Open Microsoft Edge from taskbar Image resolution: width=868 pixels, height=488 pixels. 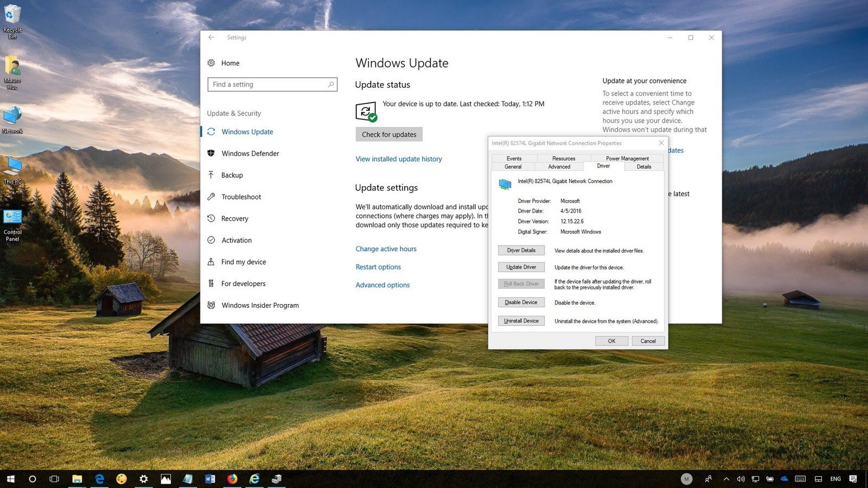[x=99, y=479]
